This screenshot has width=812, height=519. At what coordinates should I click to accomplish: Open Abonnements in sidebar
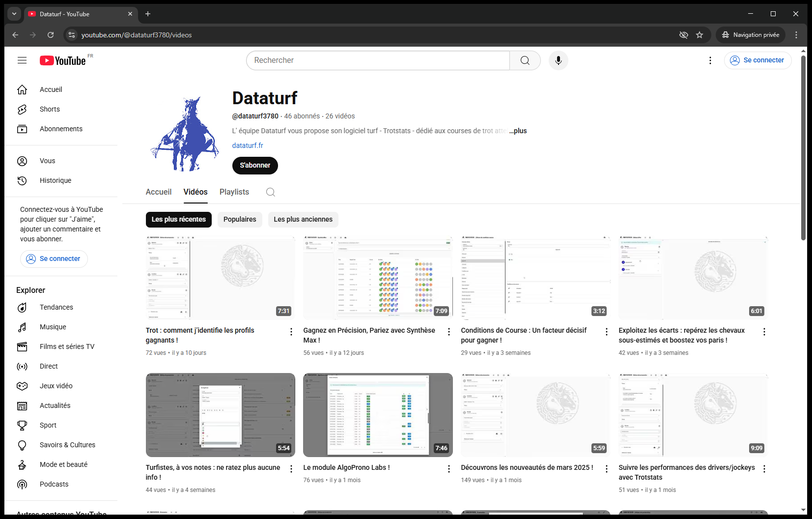tap(61, 129)
